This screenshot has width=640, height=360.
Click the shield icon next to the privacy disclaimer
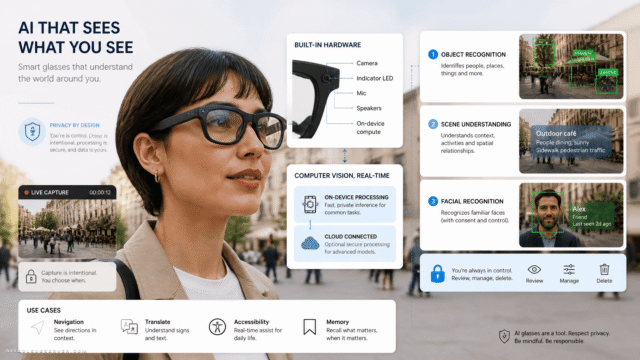coord(504,336)
